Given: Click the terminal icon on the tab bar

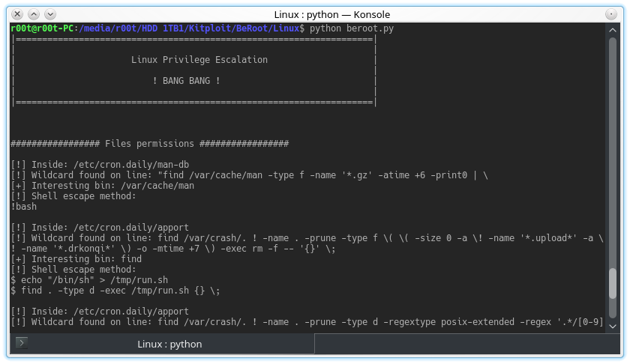Looking at the screenshot, I should (22, 343).
